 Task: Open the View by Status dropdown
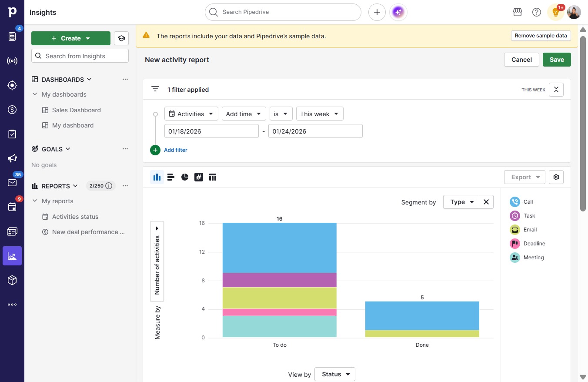click(335, 374)
